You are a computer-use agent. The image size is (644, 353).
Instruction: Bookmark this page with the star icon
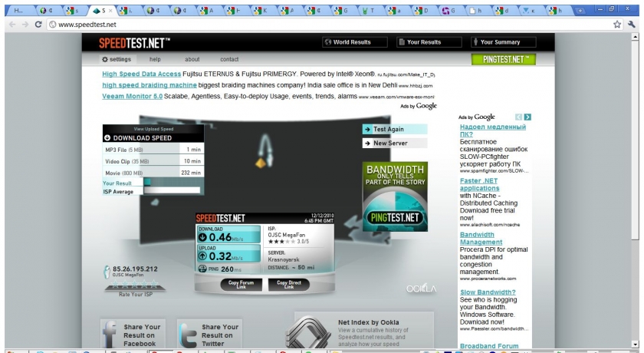pos(617,25)
